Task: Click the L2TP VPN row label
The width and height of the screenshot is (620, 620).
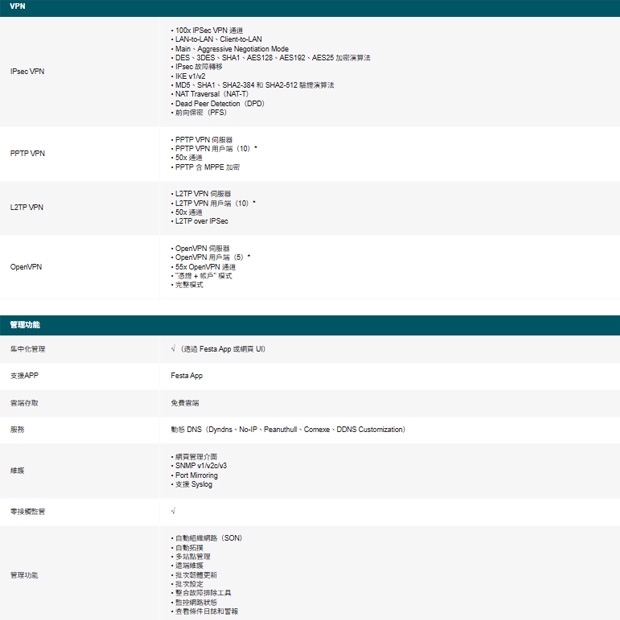Action: click(x=27, y=207)
